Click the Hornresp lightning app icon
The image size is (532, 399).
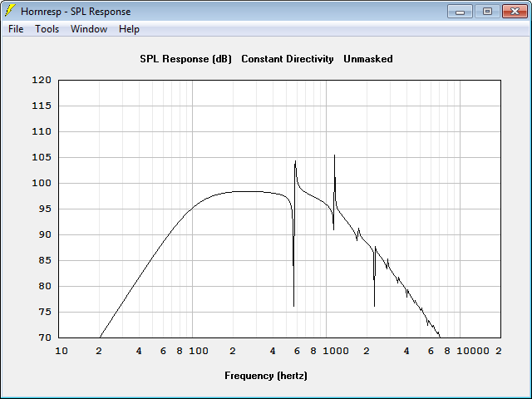click(9, 11)
